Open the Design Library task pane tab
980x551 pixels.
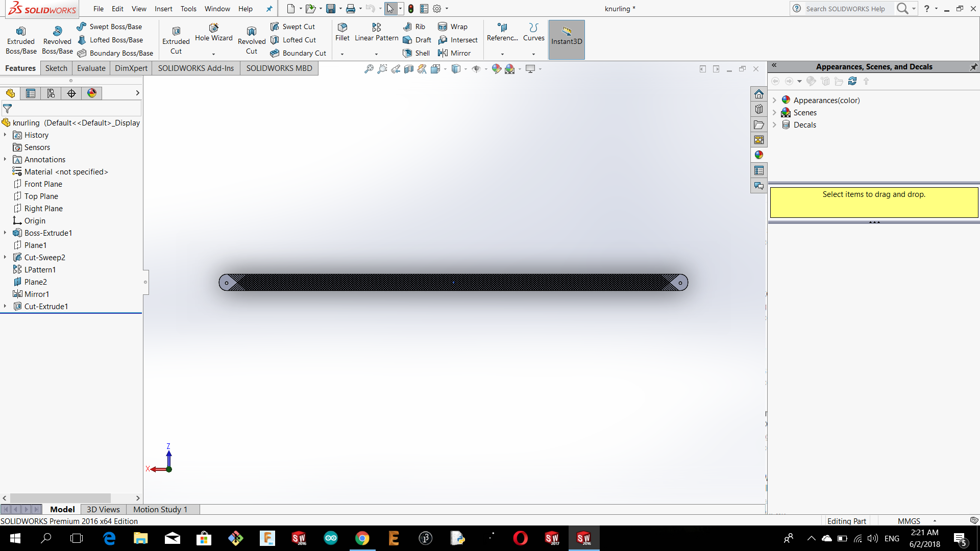click(x=759, y=109)
